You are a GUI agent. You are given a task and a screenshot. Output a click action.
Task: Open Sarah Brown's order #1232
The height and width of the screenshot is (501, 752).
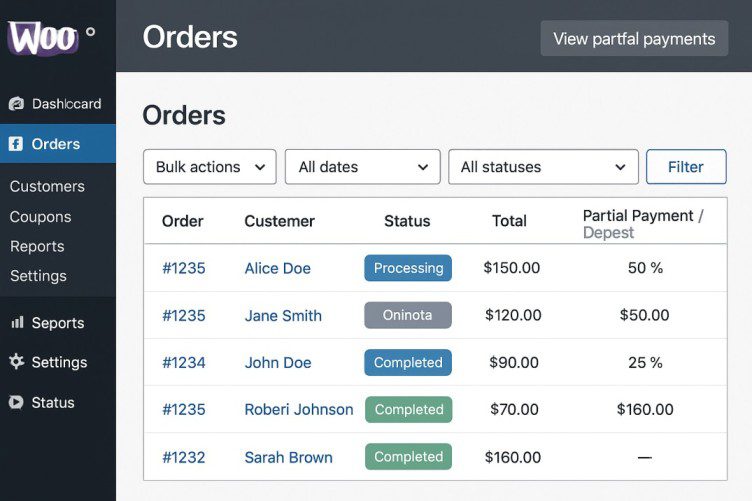[183, 457]
